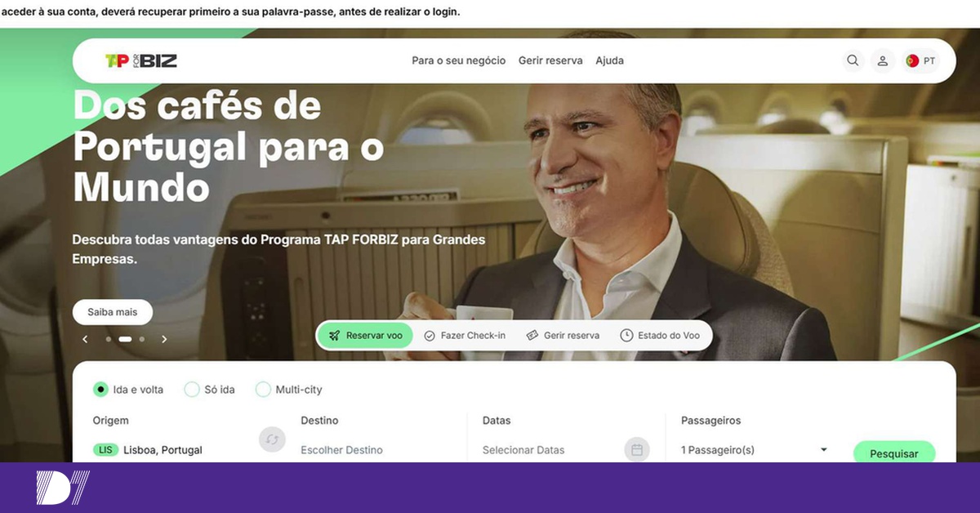Switch to the Fazer Check-in tab
980x513 pixels.
465,336
